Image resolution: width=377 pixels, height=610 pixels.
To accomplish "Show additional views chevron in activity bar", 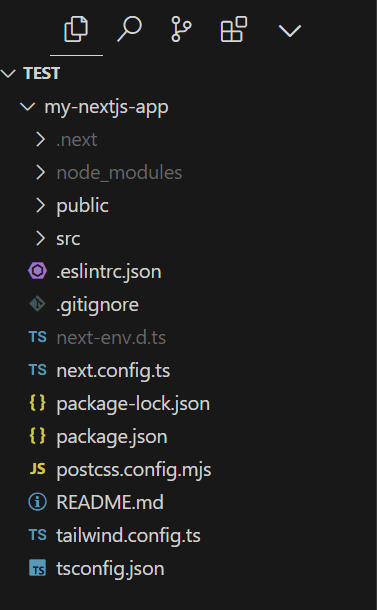I will (290, 31).
